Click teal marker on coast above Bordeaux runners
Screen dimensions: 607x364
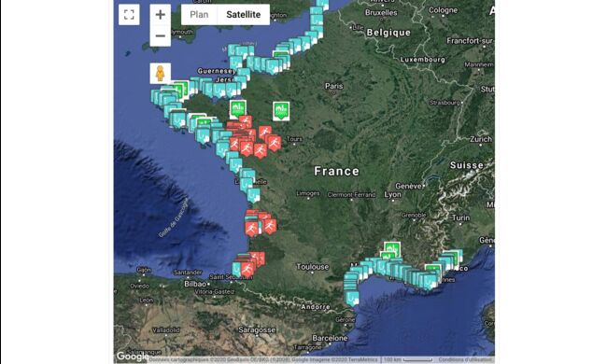(254, 195)
